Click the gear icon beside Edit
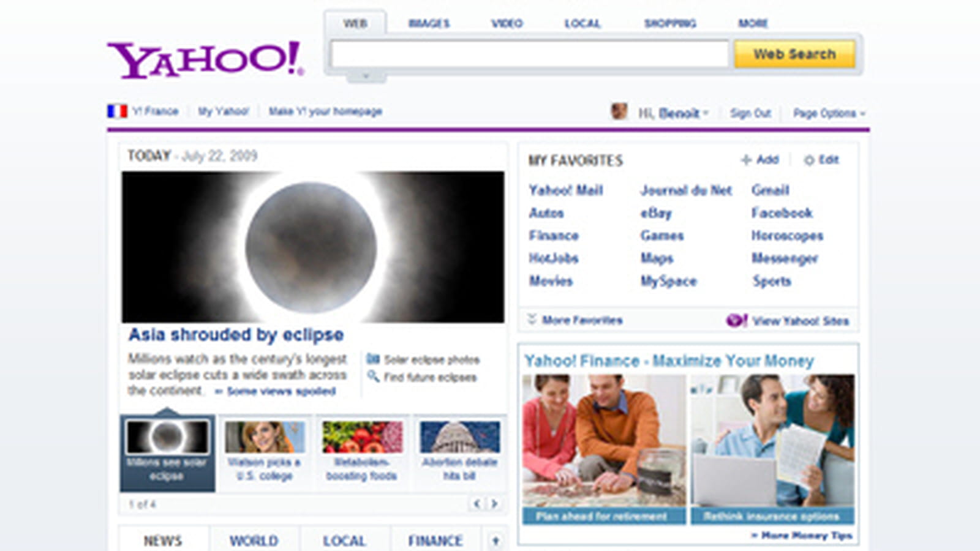980x551 pixels. point(809,160)
